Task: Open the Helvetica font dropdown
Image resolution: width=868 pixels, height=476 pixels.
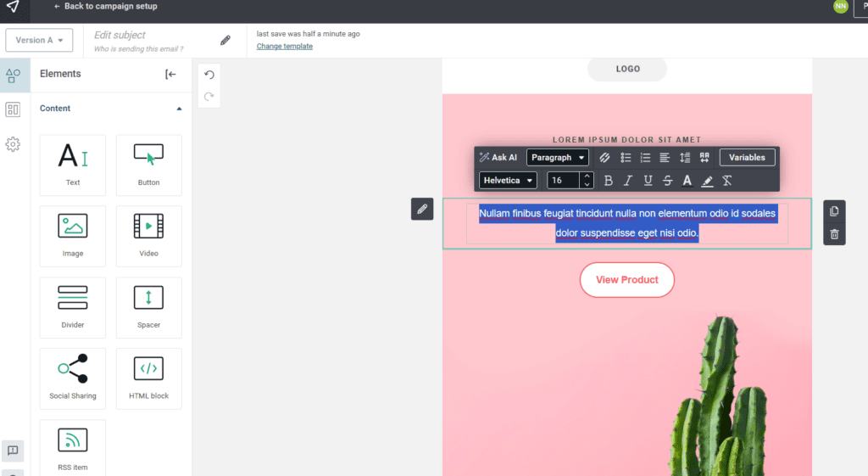Action: pos(508,181)
